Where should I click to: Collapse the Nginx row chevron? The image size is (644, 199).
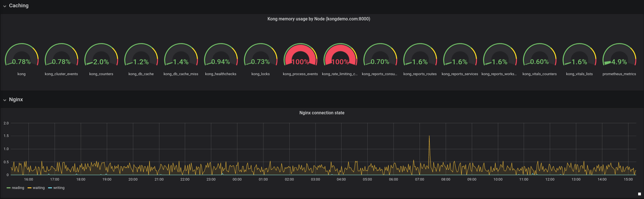5,100
